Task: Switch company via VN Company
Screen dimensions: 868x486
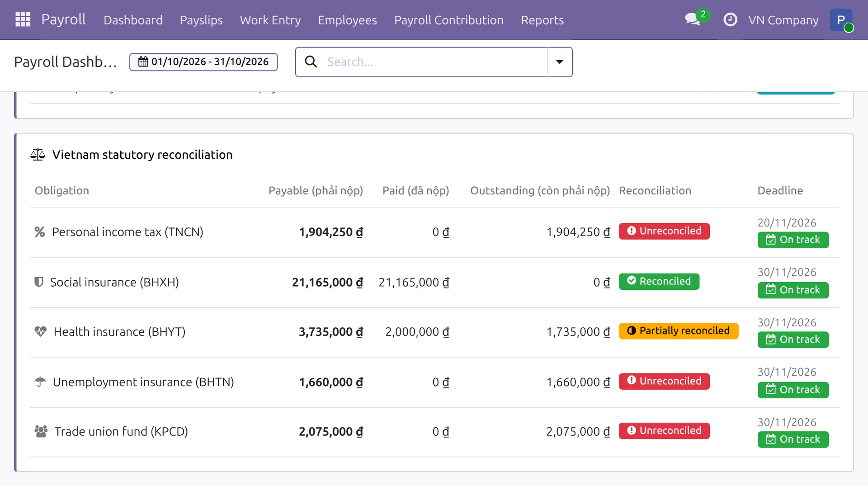Action: pos(783,20)
